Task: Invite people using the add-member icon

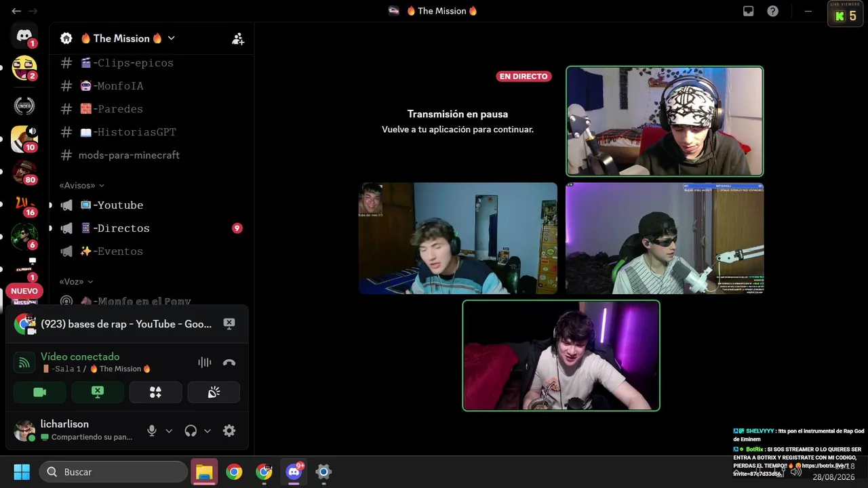Action: [x=238, y=39]
